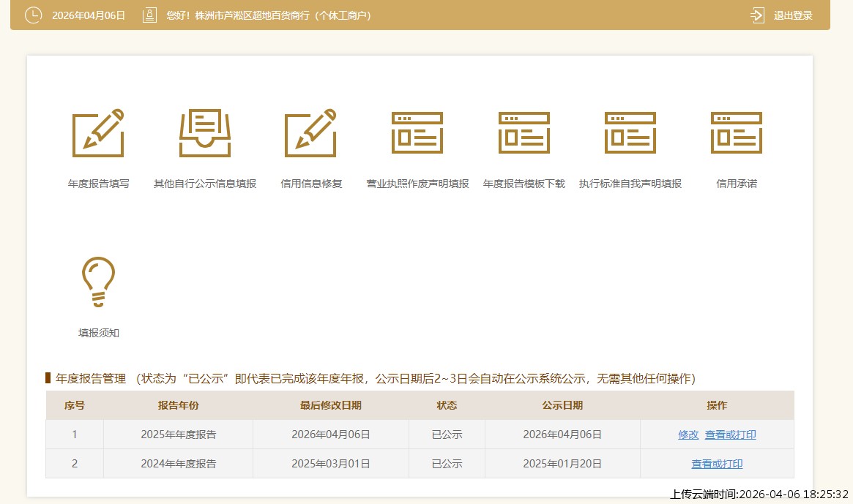Open the 信用信息修复 edit icon
The width and height of the screenshot is (853, 504).
click(311, 133)
